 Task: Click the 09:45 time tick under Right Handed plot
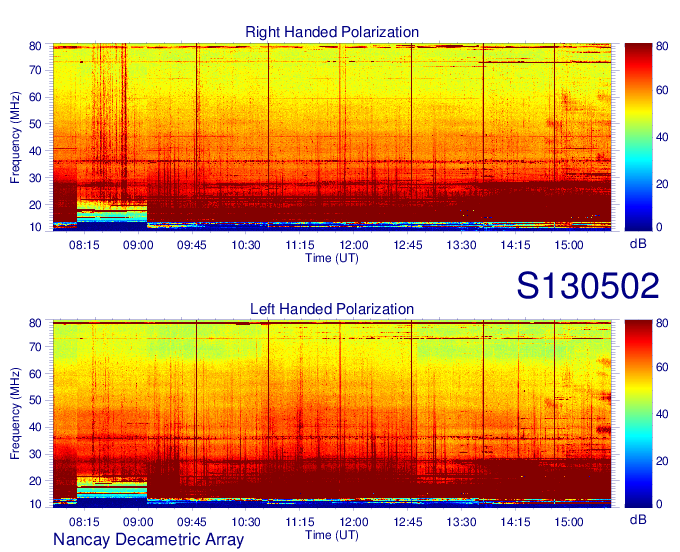[192, 245]
